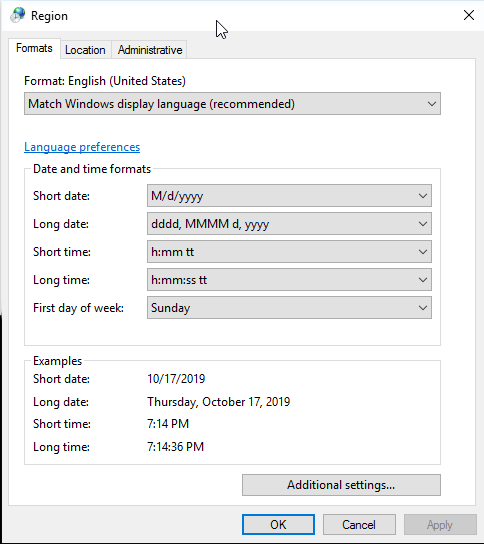This screenshot has height=544, width=484.
Task: Click the Short date dropdown arrow
Action: pos(423,196)
